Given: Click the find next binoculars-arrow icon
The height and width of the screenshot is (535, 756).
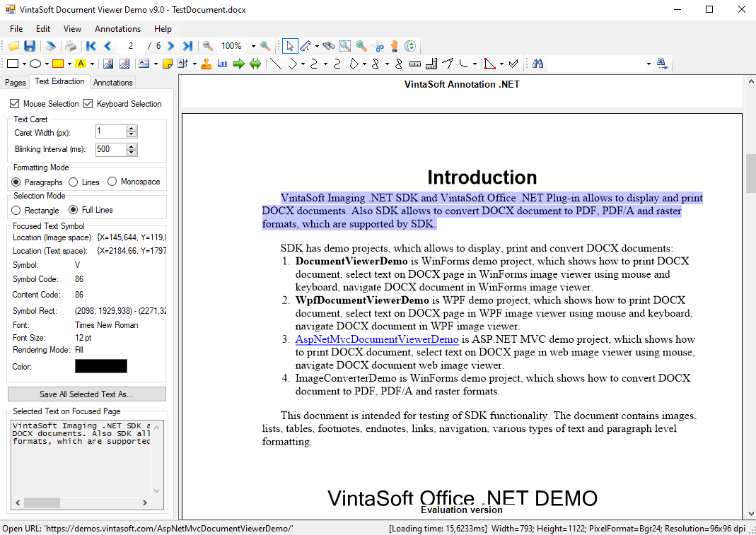Looking at the screenshot, I should (x=661, y=64).
